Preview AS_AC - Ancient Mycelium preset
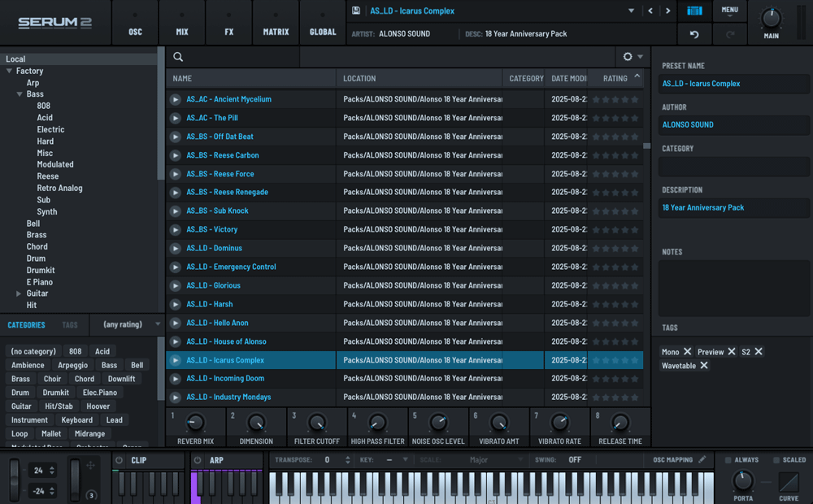813x504 pixels. [x=176, y=99]
